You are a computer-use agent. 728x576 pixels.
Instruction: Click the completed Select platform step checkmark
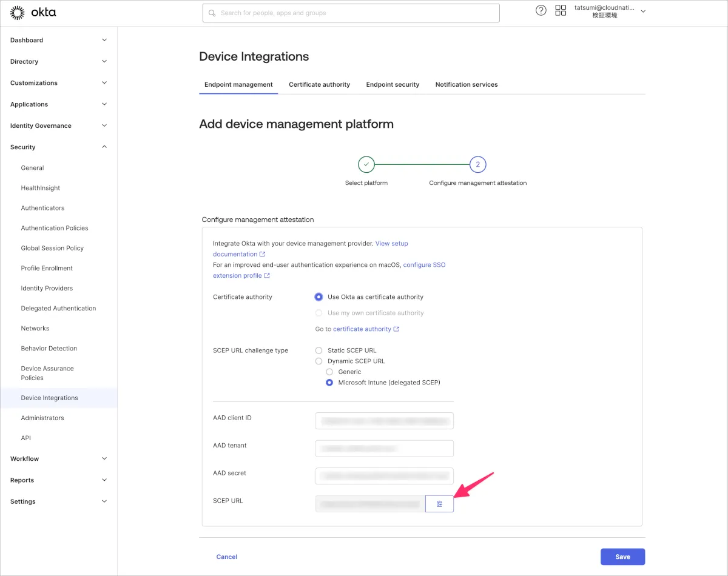coord(366,164)
